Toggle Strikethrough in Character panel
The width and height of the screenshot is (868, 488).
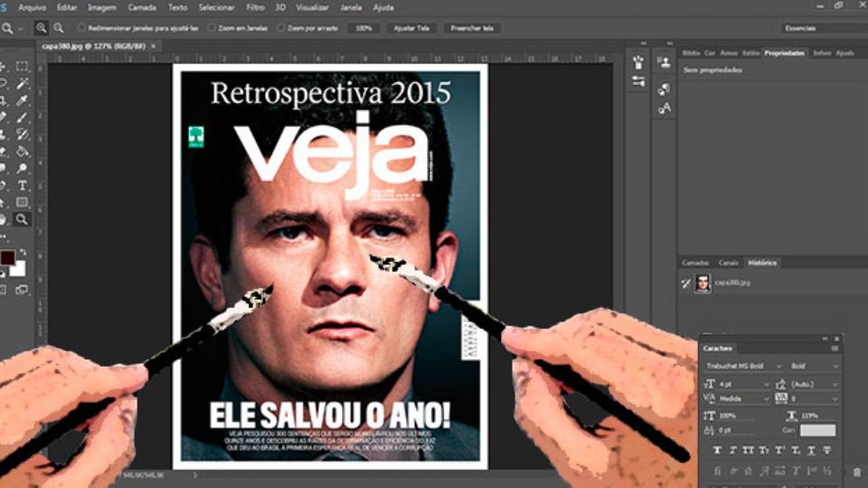[827, 451]
